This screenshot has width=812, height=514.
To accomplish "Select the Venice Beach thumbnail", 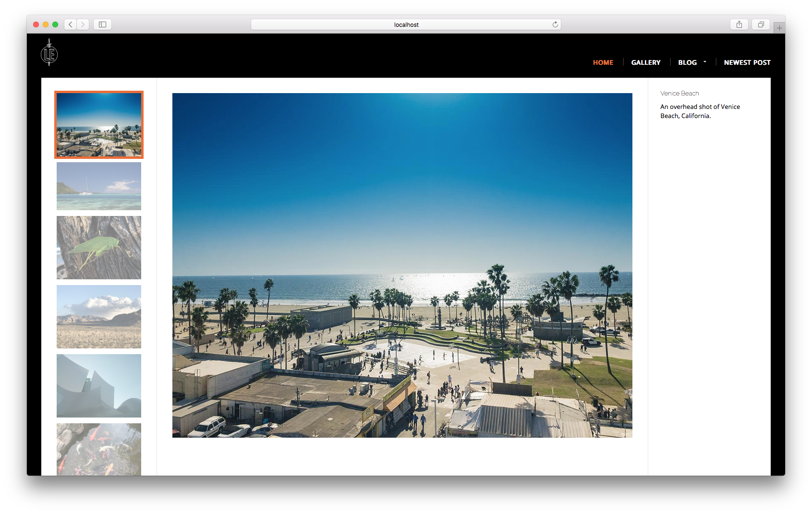I will pos(99,125).
